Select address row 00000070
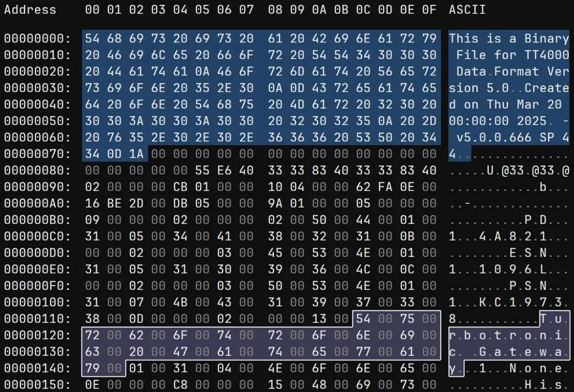This screenshot has height=392, width=574. point(38,154)
